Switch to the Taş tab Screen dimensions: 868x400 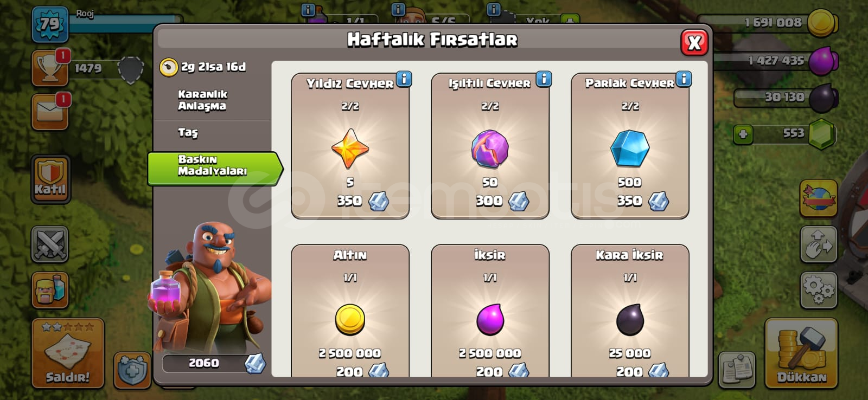pyautogui.click(x=188, y=133)
